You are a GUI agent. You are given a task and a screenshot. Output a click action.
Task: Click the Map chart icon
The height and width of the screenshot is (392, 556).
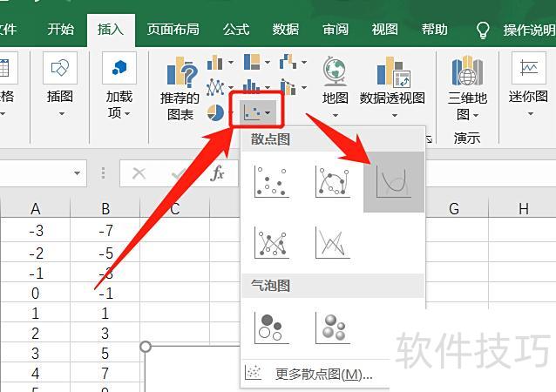tap(335, 71)
